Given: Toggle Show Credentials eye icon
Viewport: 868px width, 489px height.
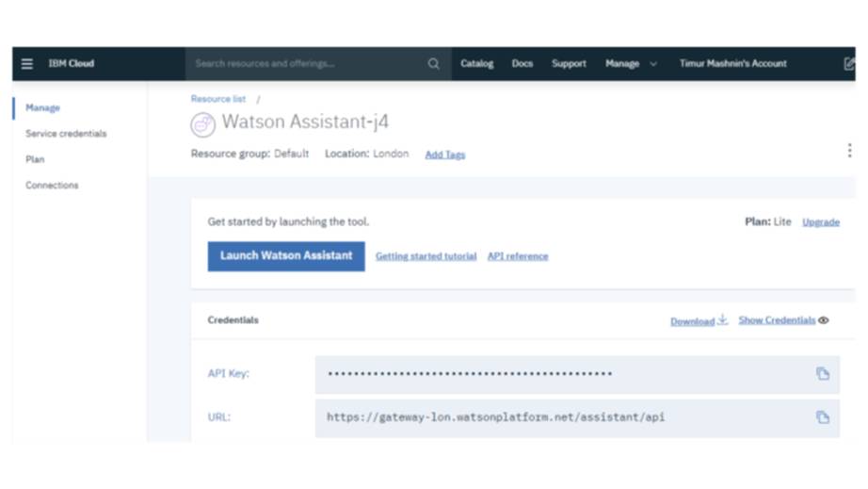Looking at the screenshot, I should (x=824, y=320).
